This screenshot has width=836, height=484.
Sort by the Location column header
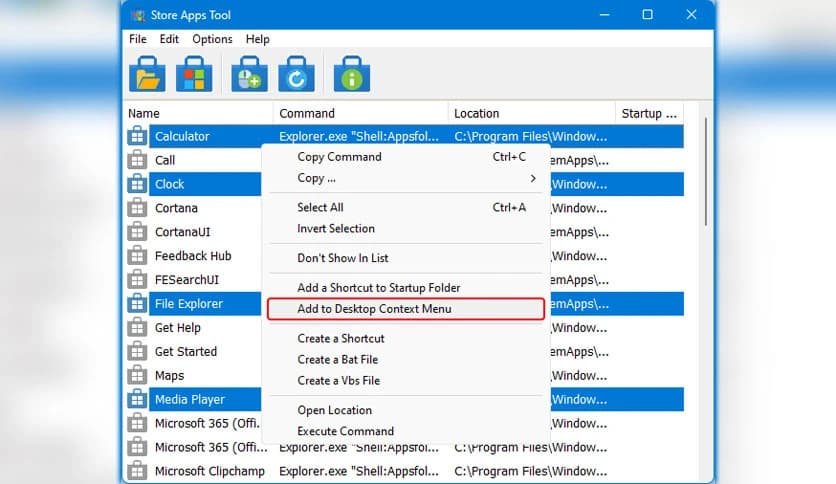tap(532, 114)
